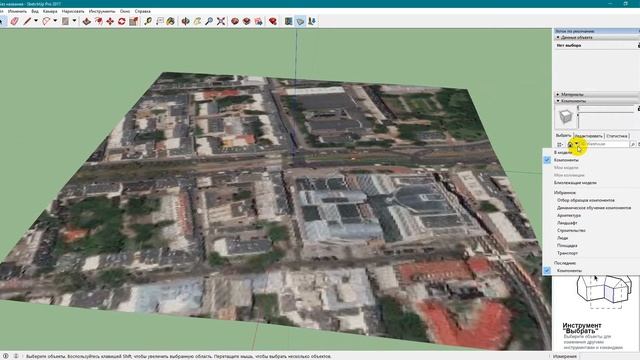The width and height of the screenshot is (640, 360).
Task: Select the Scale tool
Action: tap(133, 21)
